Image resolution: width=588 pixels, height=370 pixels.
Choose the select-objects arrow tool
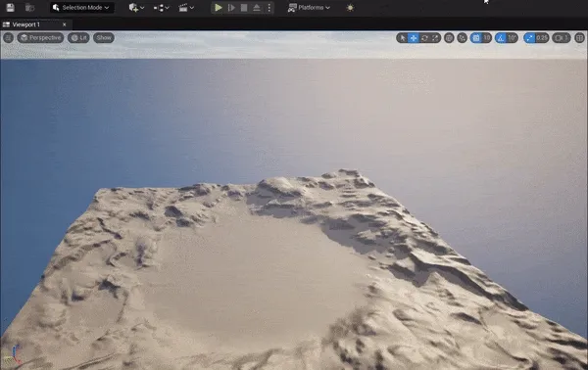(403, 38)
